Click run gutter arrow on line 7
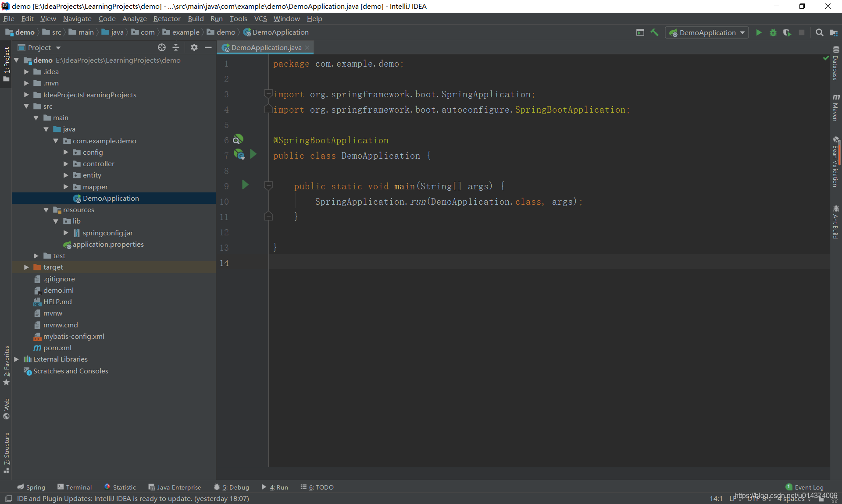The height and width of the screenshot is (504, 842). (x=253, y=154)
